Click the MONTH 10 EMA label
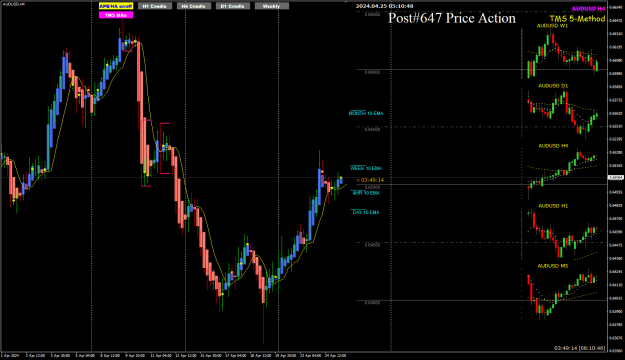 (366, 113)
